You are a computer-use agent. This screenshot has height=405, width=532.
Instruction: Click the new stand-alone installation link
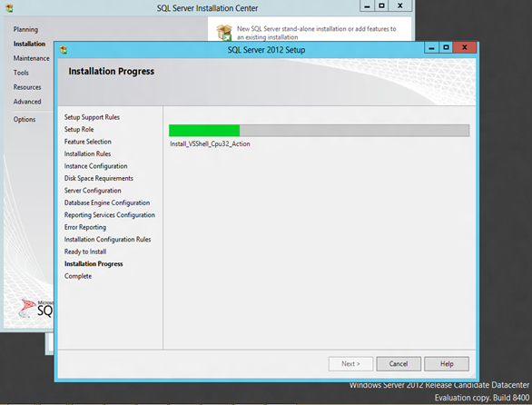pos(317,33)
